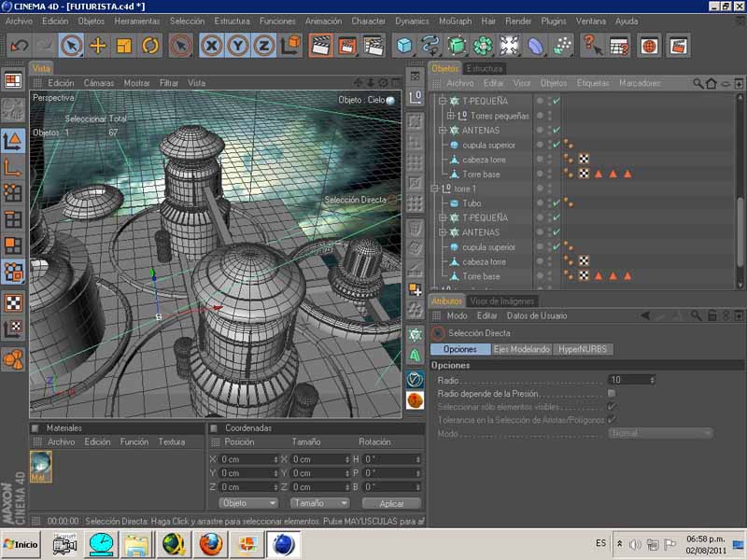Click the red globe icon in toolbar
The image size is (747, 560).
tap(650, 46)
